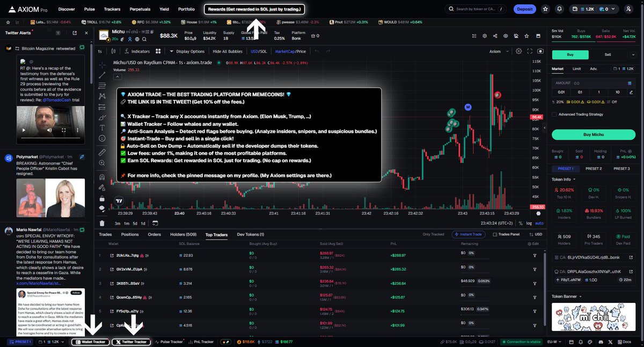Open the settings cog in token header
Viewport: 644px width, 347px height.
[484, 36]
